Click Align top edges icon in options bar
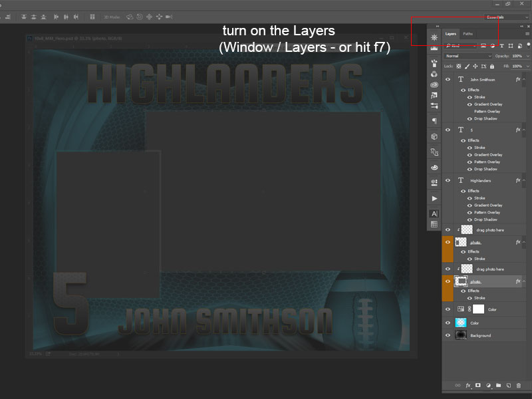532x399 pixels. click(24, 17)
